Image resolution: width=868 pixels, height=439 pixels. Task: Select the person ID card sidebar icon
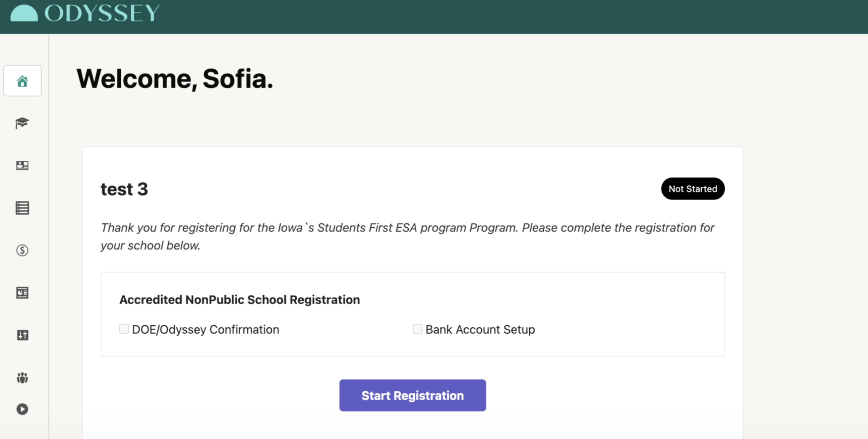pos(22,165)
